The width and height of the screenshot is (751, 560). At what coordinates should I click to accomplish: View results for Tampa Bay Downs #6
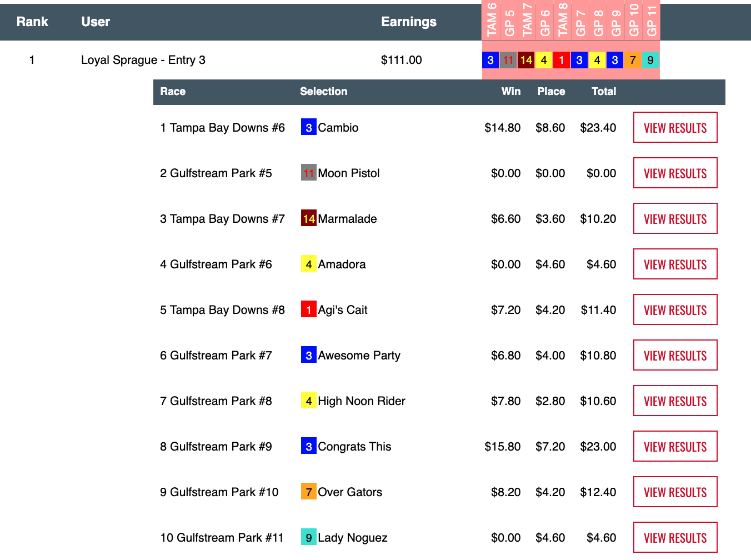[x=675, y=127]
